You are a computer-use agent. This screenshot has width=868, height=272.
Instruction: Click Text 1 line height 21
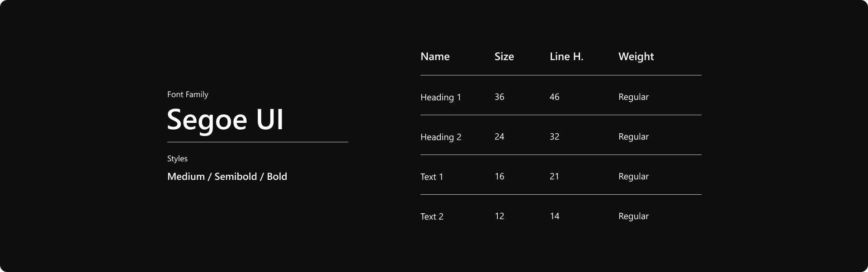click(x=554, y=177)
